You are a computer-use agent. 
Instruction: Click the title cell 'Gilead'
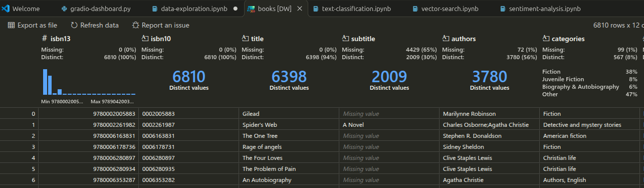pos(289,114)
